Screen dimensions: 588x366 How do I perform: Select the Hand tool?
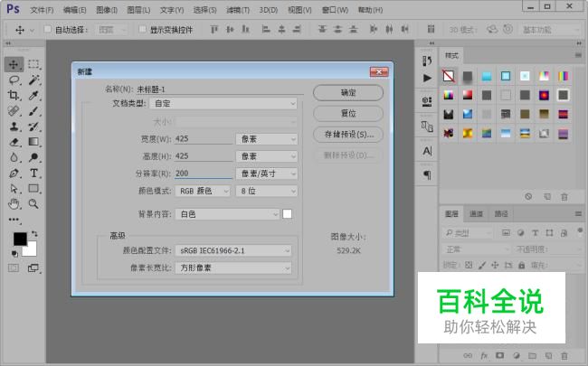(14, 204)
